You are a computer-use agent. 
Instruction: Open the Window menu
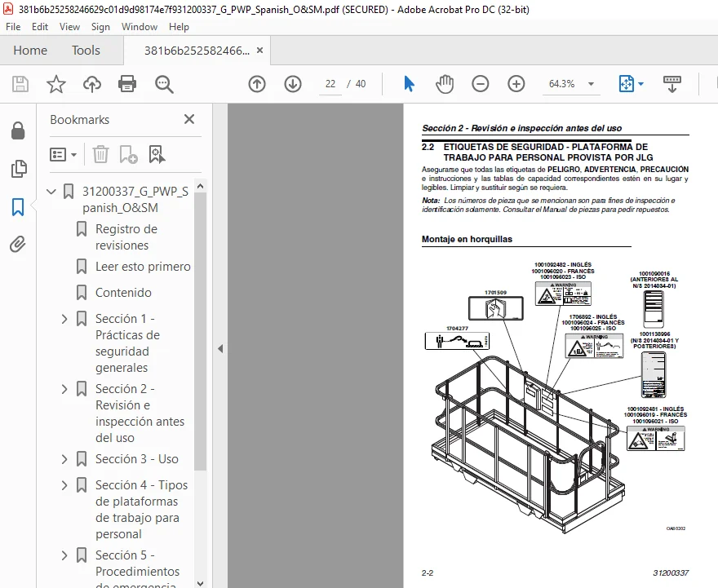[140, 27]
